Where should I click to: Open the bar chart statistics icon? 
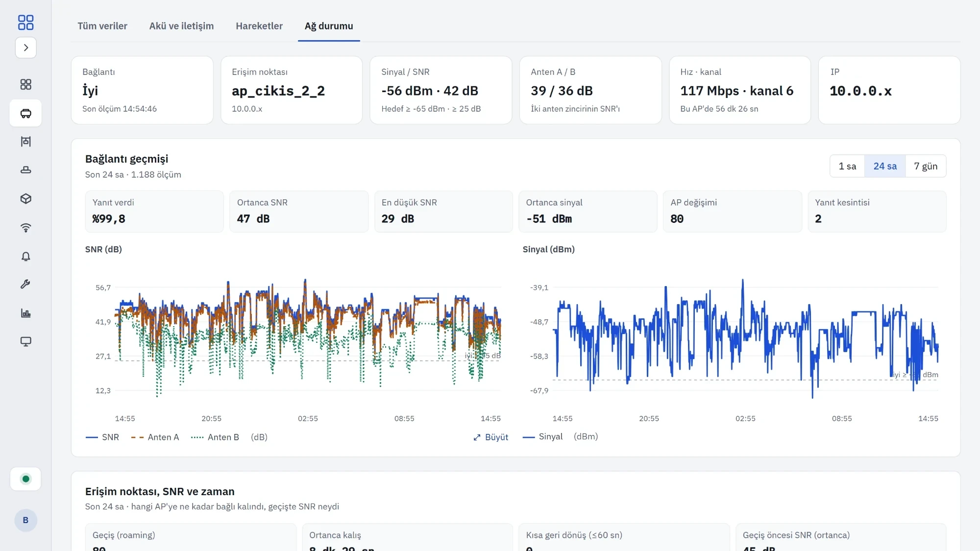26,313
